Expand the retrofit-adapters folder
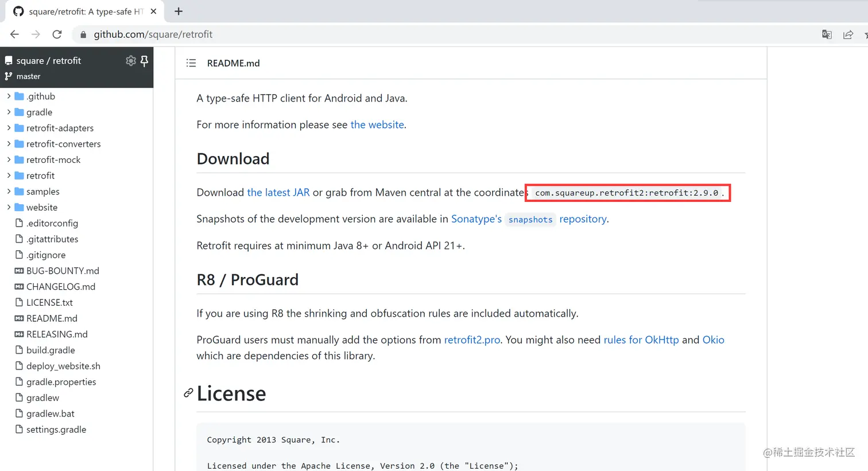This screenshot has height=471, width=868. [x=9, y=128]
